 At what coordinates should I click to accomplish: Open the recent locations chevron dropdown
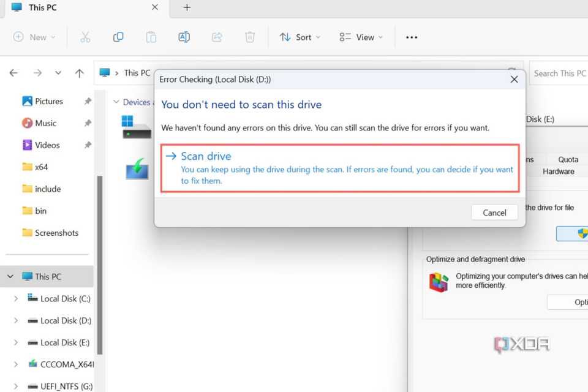coord(58,73)
